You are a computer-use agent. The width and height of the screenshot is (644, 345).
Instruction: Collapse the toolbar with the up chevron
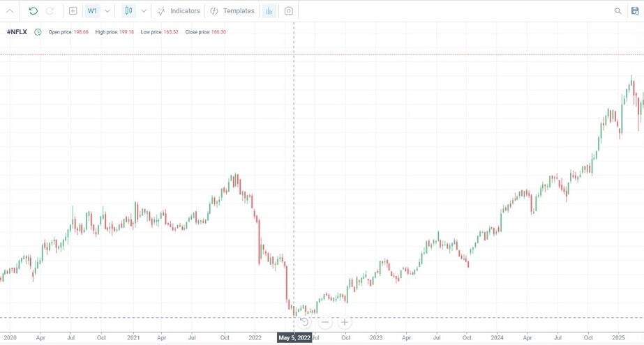coord(10,11)
